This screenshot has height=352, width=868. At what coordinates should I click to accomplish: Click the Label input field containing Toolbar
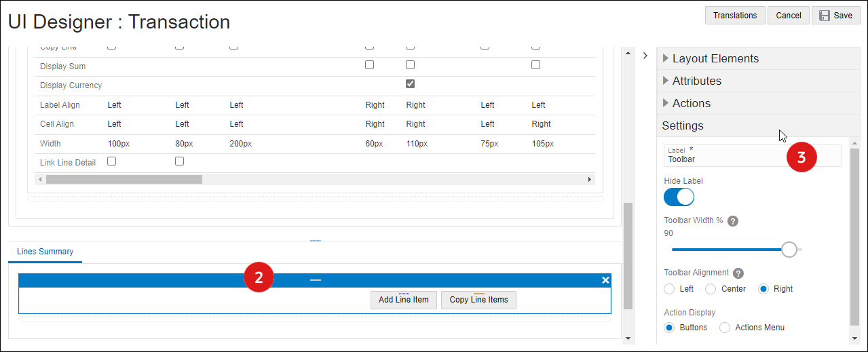coord(753,155)
